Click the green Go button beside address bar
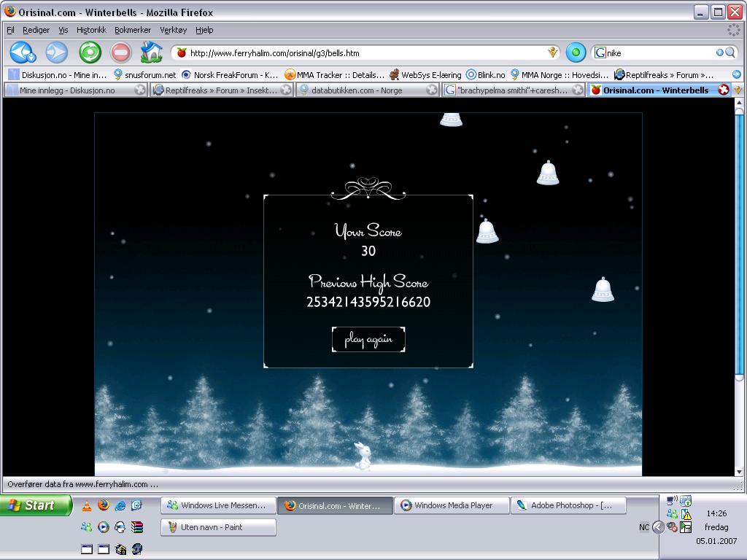The width and height of the screenshot is (747, 560). (576, 52)
